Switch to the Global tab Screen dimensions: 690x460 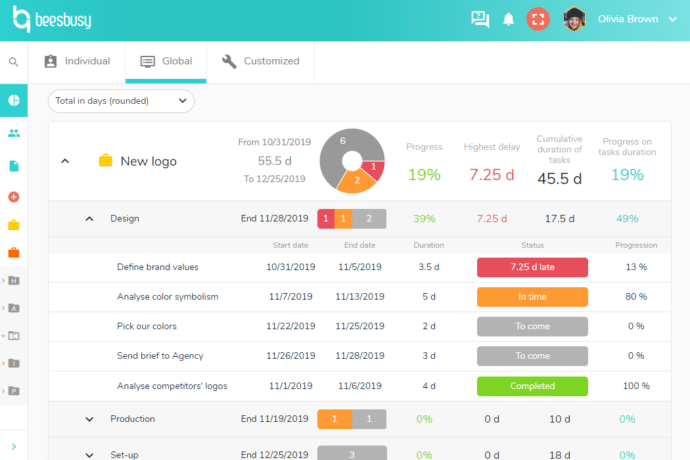166,61
